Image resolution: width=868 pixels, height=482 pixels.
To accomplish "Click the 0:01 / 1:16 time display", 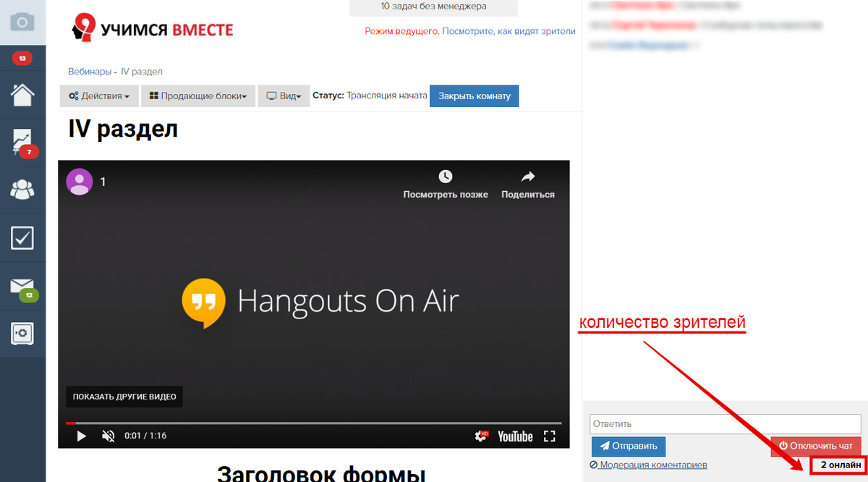I will (145, 436).
